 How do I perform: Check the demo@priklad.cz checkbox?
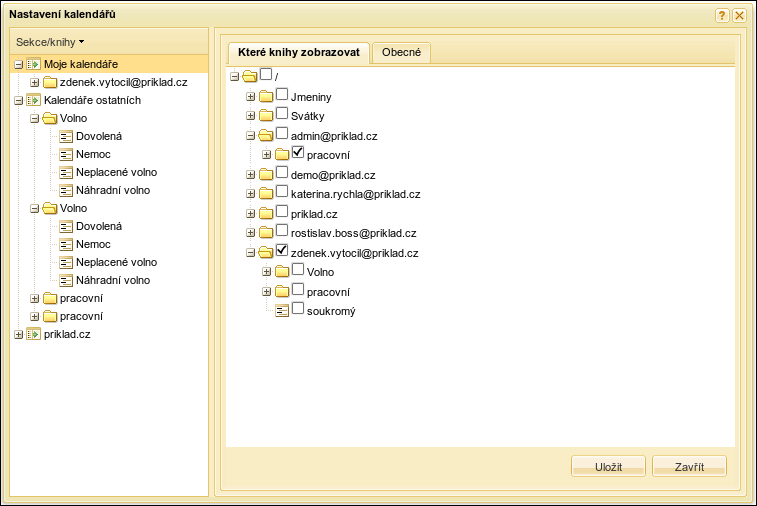(282, 172)
